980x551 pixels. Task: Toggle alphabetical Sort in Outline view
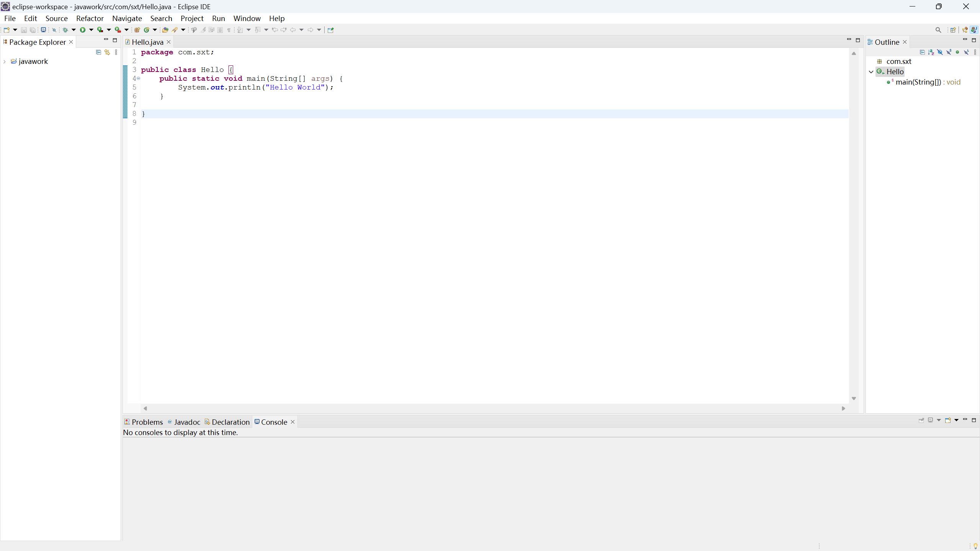coord(931,52)
